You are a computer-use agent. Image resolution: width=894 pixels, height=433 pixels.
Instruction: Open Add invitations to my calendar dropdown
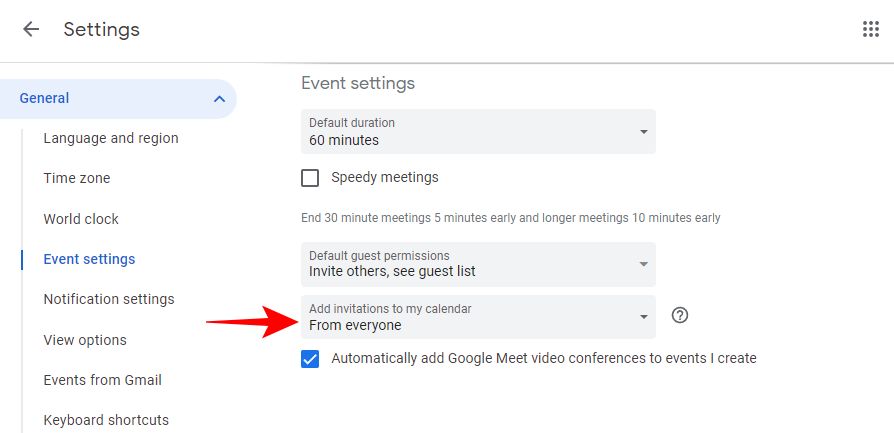(478, 317)
